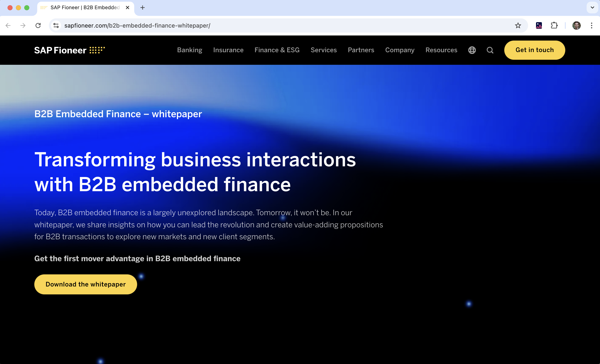Open the Banking menu
Image resolution: width=600 pixels, height=364 pixels.
point(189,50)
